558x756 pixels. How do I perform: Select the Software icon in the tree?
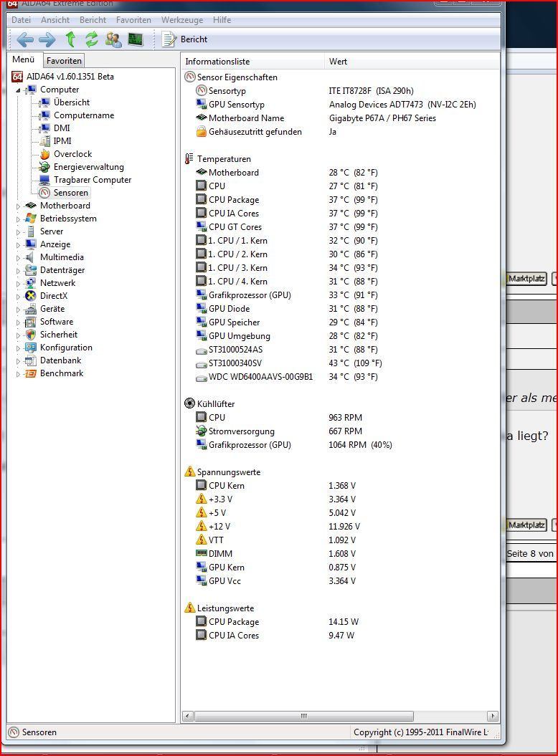pos(31,322)
